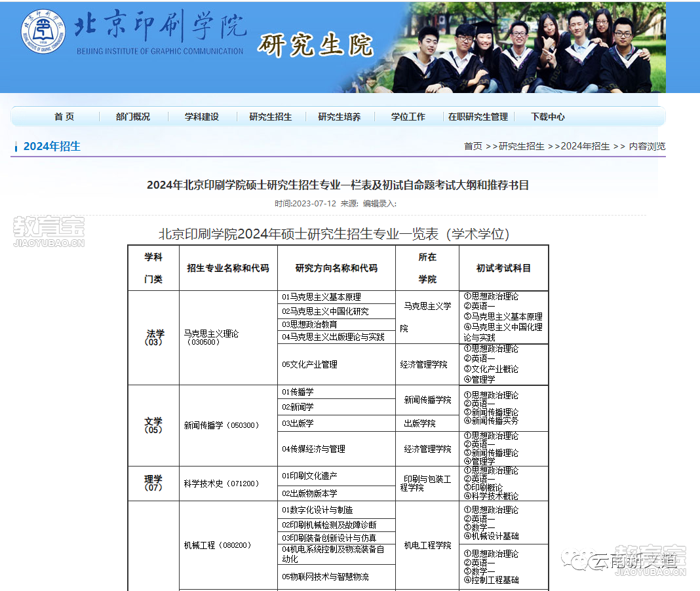Click row 01数字化设计与制造
The width and height of the screenshot is (700, 591).
336,510
